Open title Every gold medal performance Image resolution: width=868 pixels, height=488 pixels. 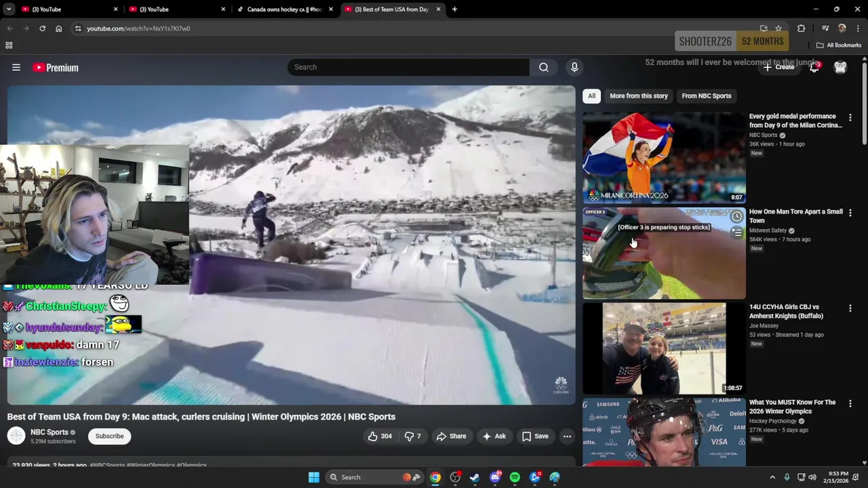795,121
